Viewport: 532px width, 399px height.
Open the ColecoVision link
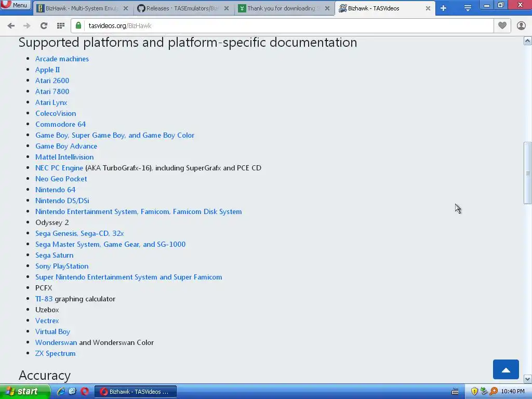coord(56,113)
